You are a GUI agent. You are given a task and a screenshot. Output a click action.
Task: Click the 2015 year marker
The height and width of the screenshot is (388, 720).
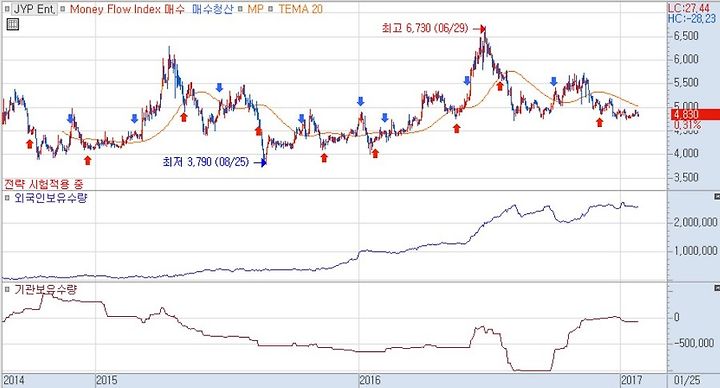pyautogui.click(x=107, y=381)
